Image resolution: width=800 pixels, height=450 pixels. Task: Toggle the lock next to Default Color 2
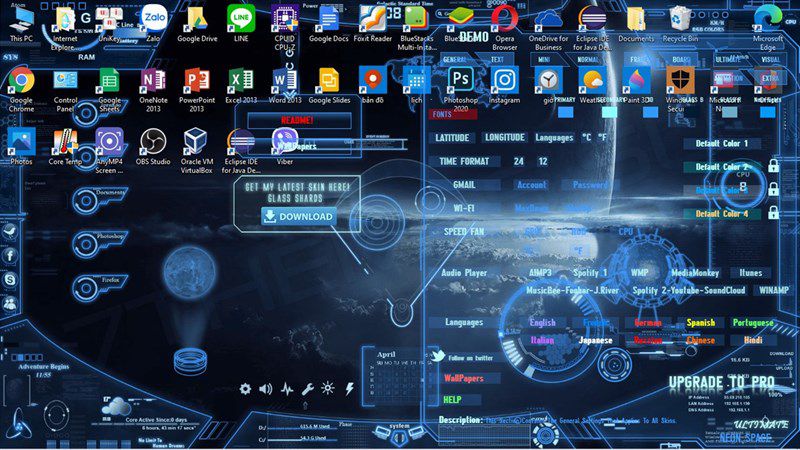pos(773,166)
